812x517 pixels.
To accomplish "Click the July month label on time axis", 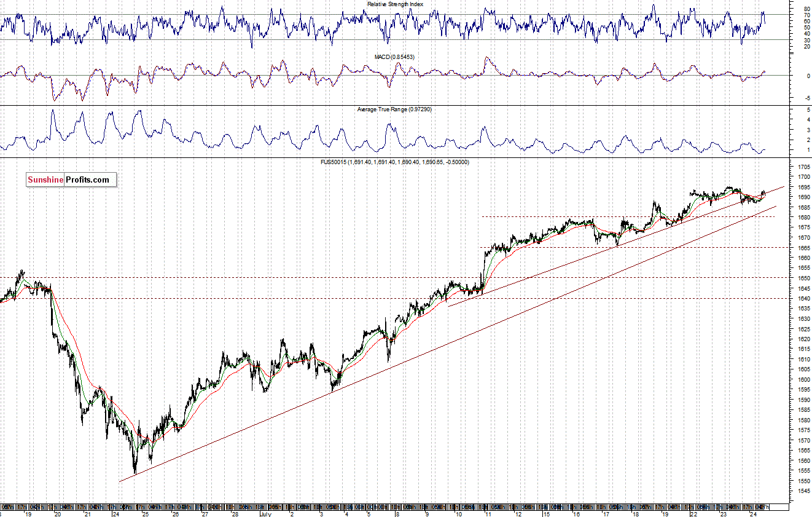I will pyautogui.click(x=265, y=513).
